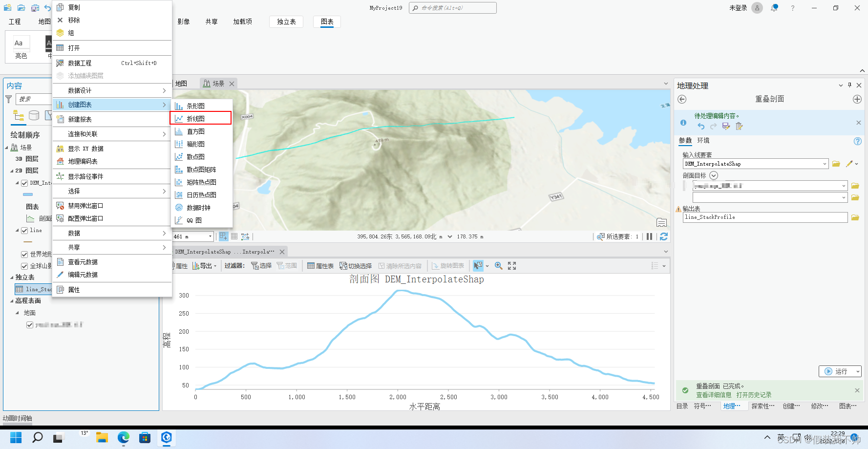Open 打开历史记录 link
Screen dimensions: 868x449
pyautogui.click(x=754, y=395)
